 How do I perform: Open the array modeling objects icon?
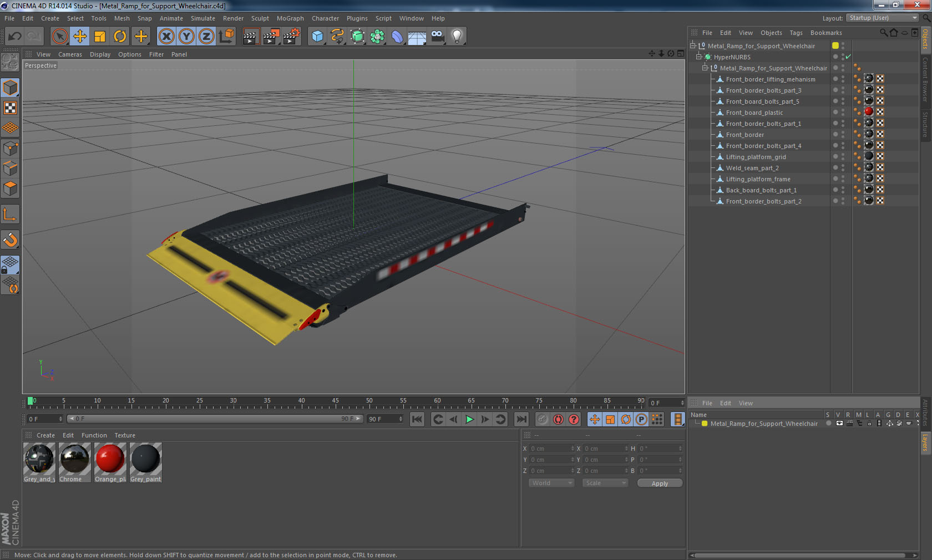coord(377,37)
